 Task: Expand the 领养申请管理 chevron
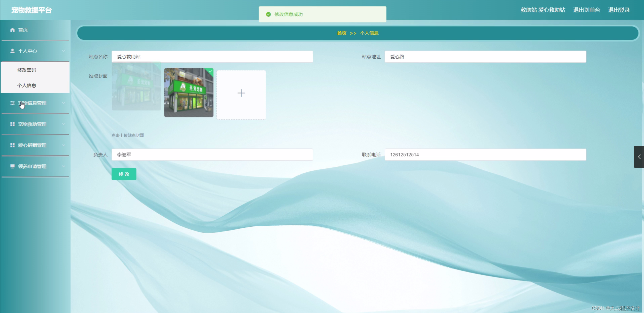pyautogui.click(x=63, y=166)
